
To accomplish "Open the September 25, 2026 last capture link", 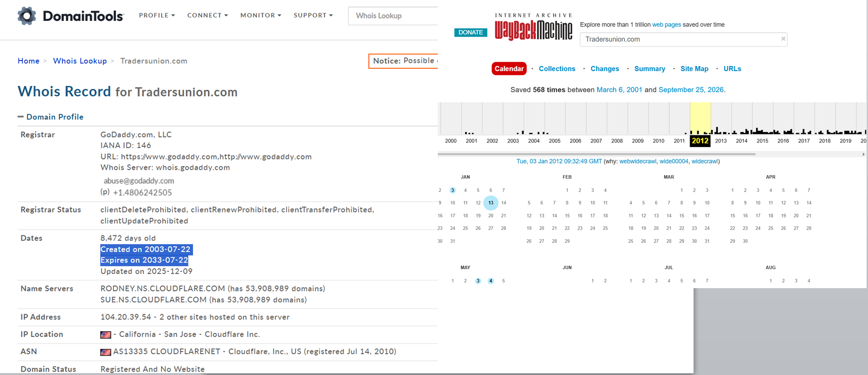I will pos(691,90).
